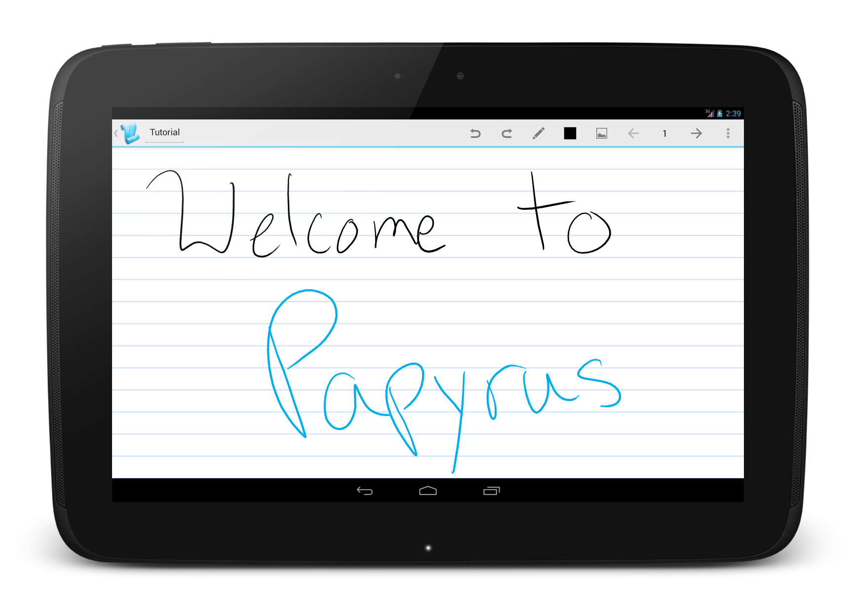Screen dimensions: 854x616
Task: Insert image via picture icon
Action: coord(602,133)
